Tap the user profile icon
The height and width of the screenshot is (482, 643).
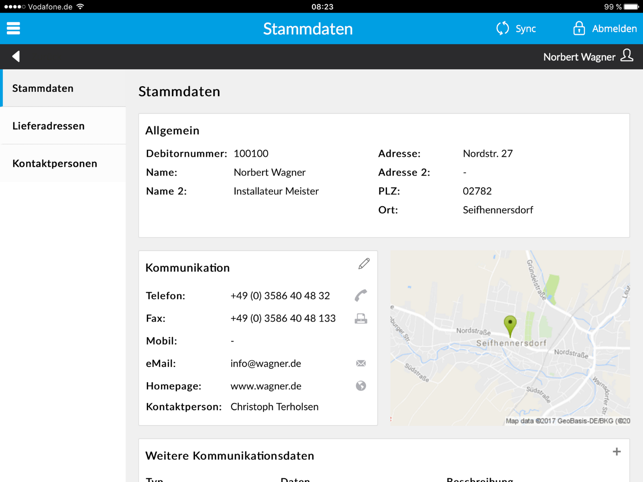[x=627, y=55]
